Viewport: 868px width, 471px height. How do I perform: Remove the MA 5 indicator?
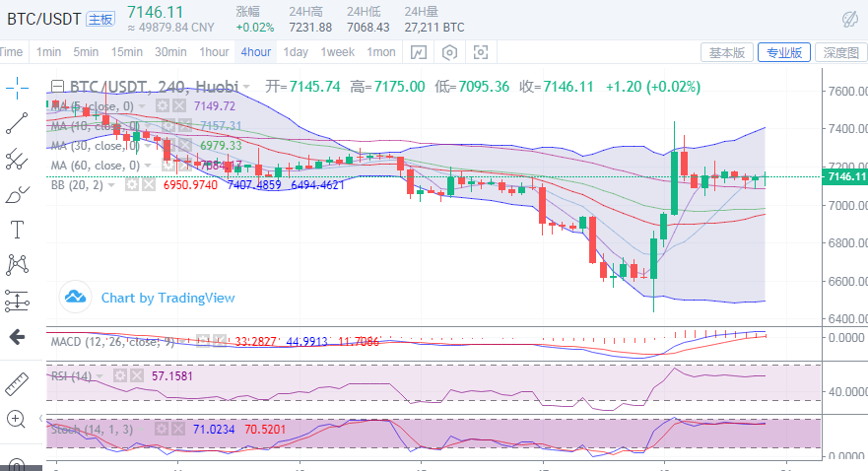click(x=178, y=105)
